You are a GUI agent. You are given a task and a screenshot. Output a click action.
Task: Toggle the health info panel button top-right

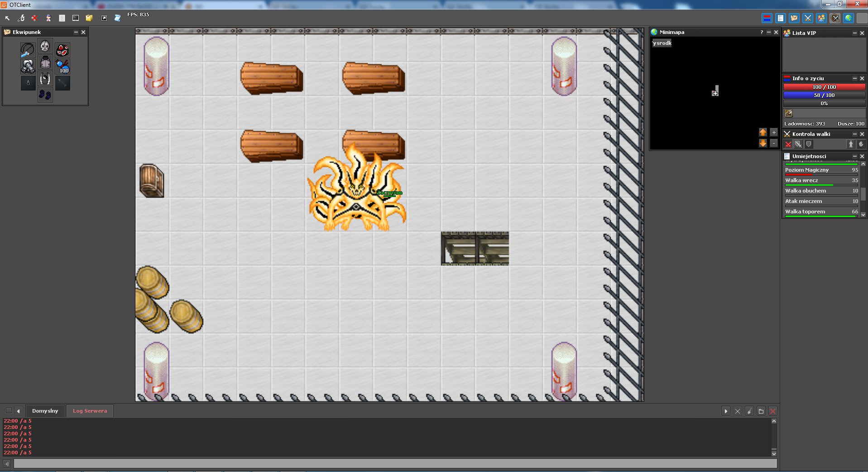(x=767, y=18)
